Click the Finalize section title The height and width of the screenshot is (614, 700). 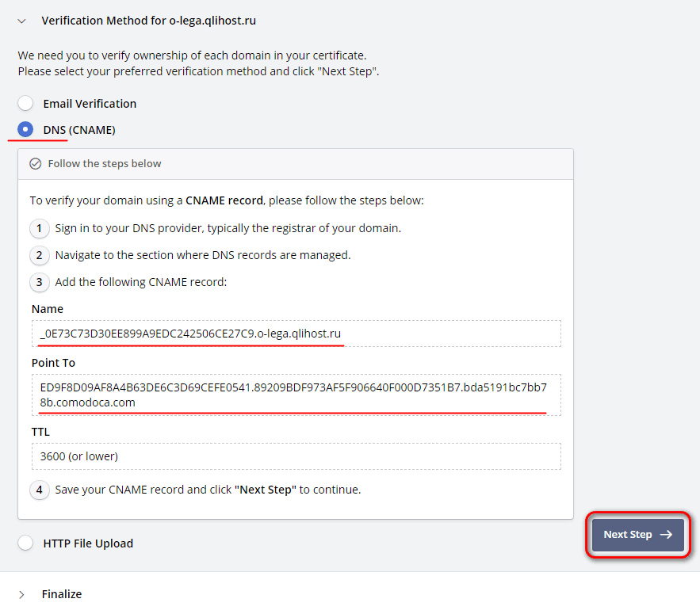tap(62, 594)
